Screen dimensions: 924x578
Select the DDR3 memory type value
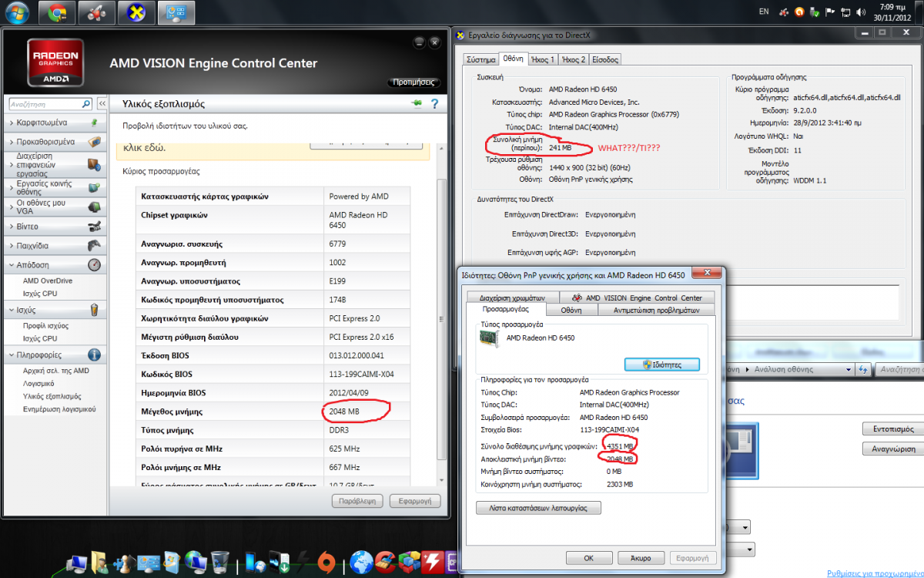[340, 430]
